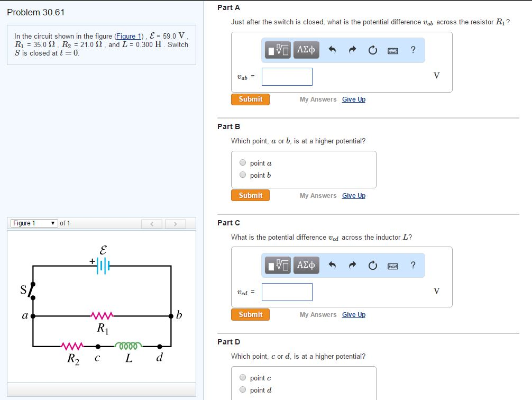Click the undo arrow in Part C toolbar

[332, 265]
